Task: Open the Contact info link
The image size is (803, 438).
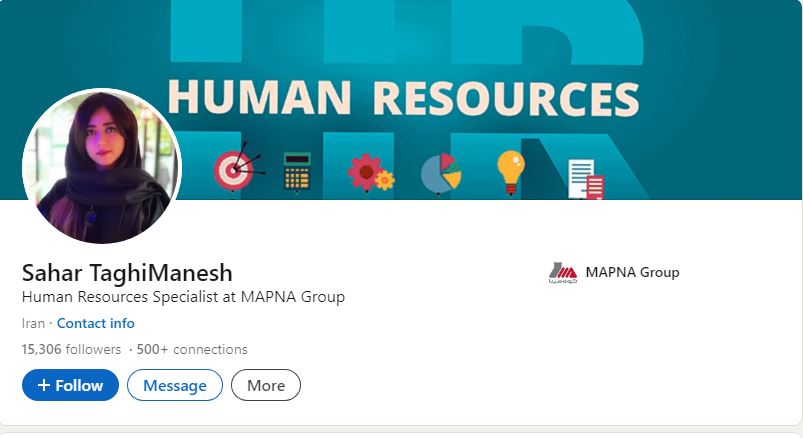Action: 96,323
